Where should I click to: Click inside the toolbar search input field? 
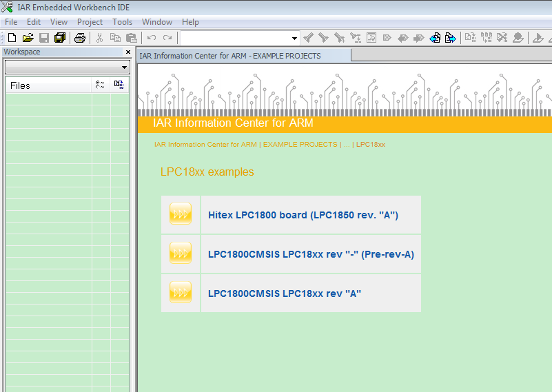click(x=235, y=38)
